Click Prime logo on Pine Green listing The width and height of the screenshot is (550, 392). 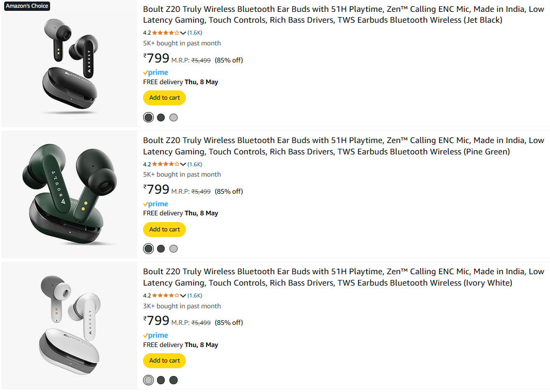pos(155,204)
